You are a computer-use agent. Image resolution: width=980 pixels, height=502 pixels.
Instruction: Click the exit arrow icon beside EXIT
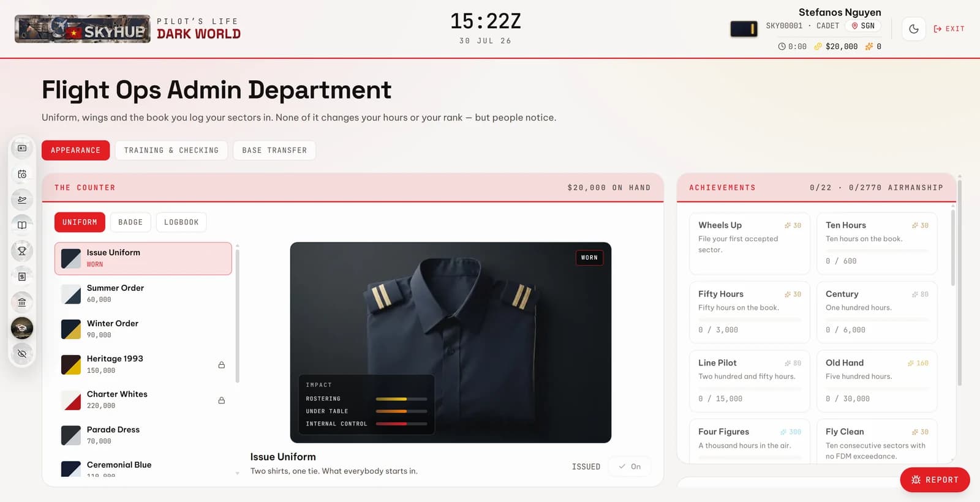pos(937,29)
